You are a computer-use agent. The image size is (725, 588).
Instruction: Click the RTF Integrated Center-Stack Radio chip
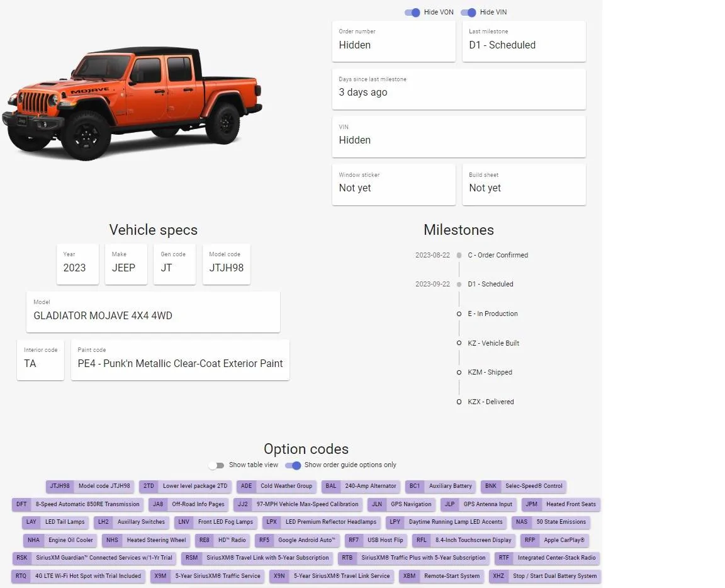[x=548, y=558]
